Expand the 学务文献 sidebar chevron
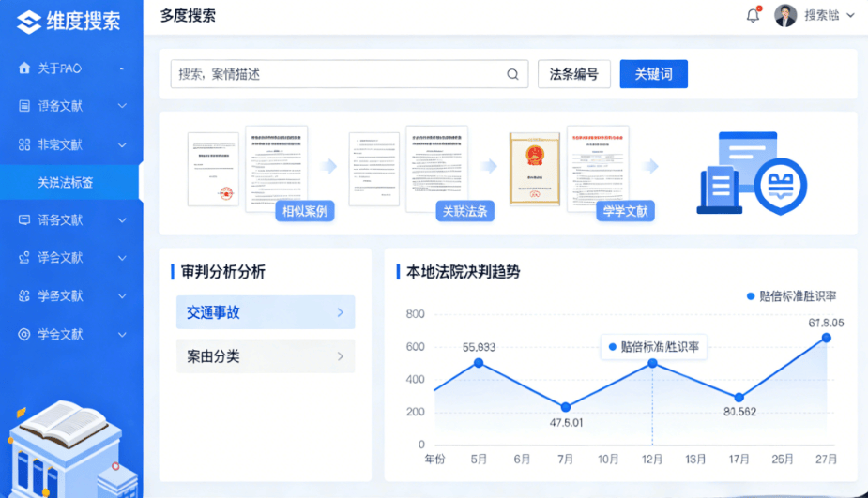 tap(122, 296)
